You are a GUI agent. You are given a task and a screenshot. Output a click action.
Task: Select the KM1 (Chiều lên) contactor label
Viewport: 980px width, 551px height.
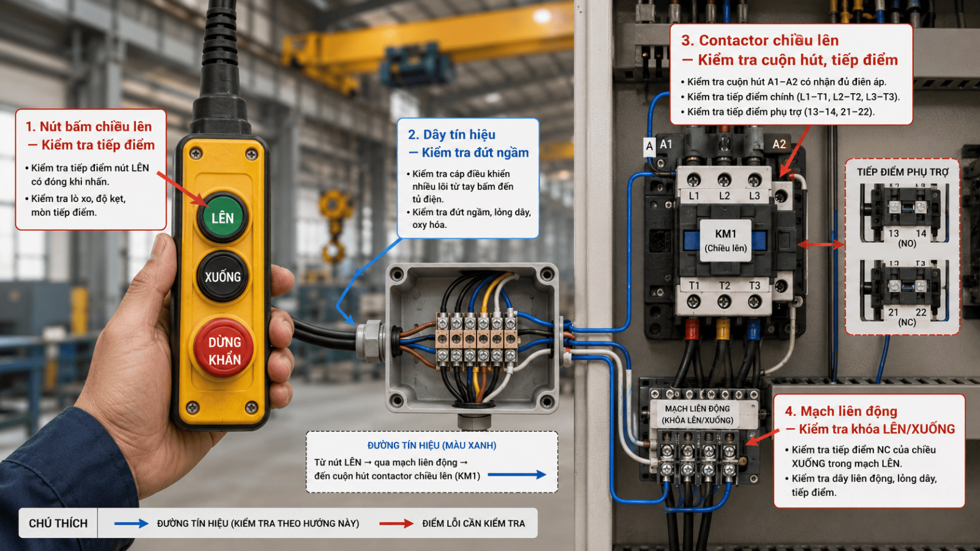click(726, 241)
